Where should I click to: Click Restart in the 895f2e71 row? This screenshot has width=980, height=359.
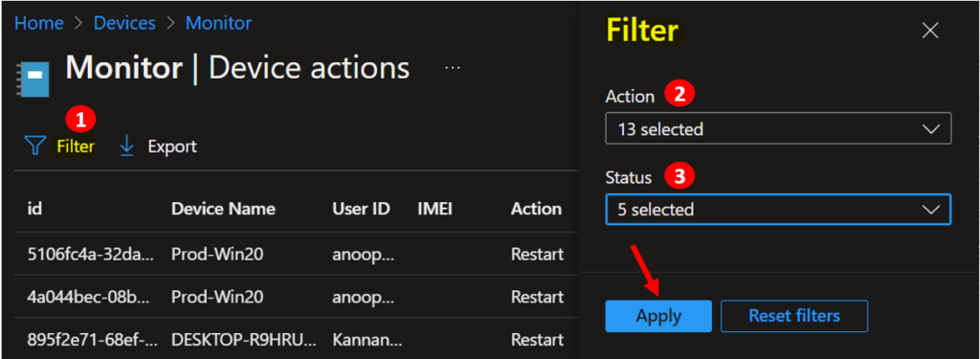(538, 339)
